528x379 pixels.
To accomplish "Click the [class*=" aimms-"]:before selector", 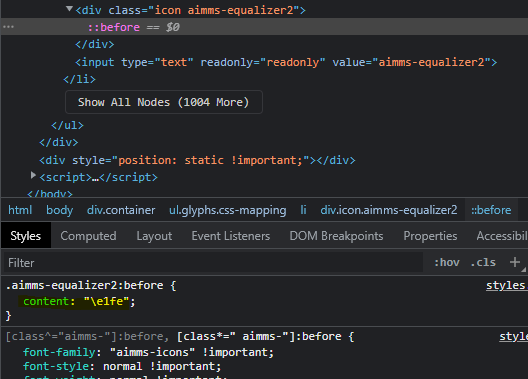I will tap(259, 336).
